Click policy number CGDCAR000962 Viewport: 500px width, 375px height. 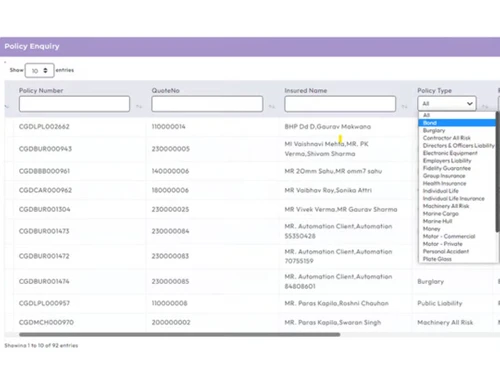coord(45,190)
